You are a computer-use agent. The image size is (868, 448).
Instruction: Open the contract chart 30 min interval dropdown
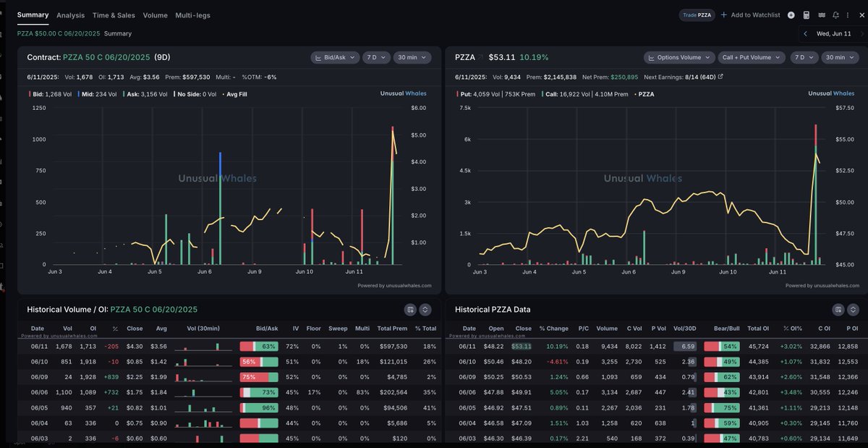tap(412, 57)
